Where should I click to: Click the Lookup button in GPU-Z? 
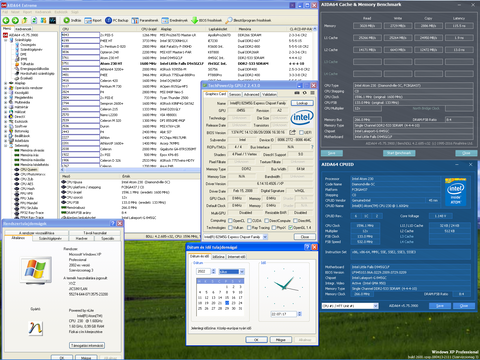(302, 103)
